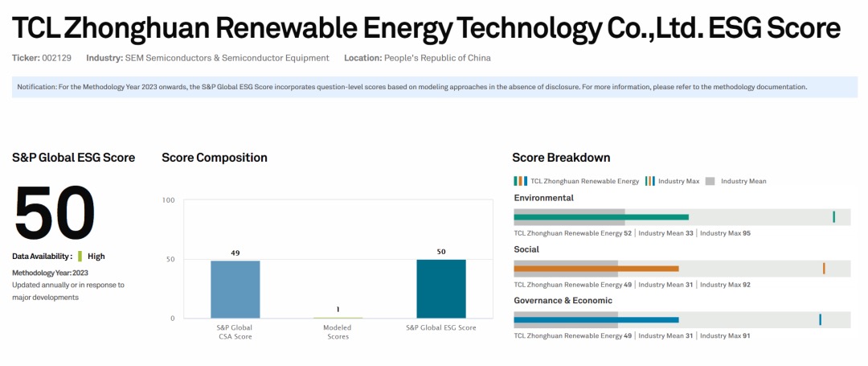868x366 pixels.
Task: Click the Methodology Year: 2023 text
Action: pyautogui.click(x=50, y=273)
